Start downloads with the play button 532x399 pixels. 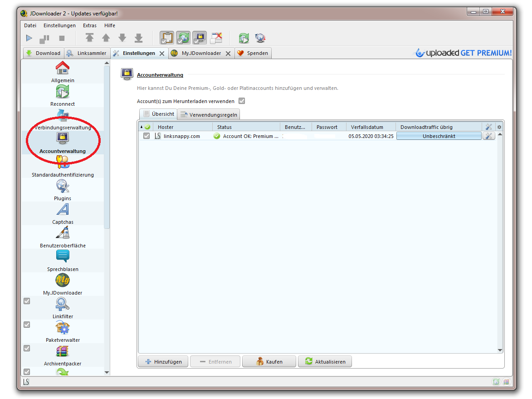pyautogui.click(x=29, y=38)
